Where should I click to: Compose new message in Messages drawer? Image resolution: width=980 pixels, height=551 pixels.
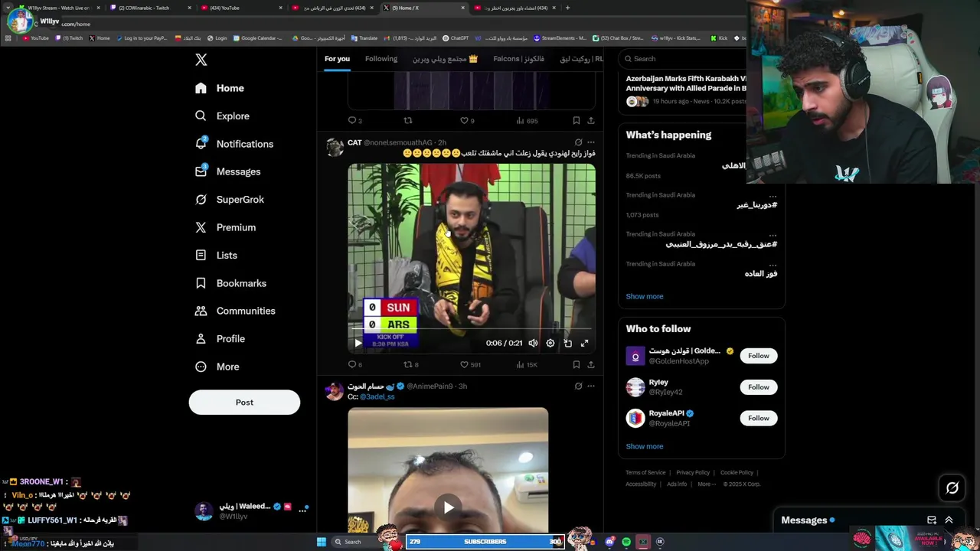932,520
